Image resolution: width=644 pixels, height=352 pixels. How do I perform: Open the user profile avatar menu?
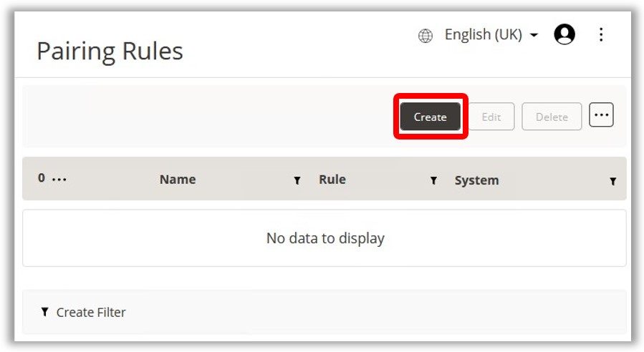point(564,34)
